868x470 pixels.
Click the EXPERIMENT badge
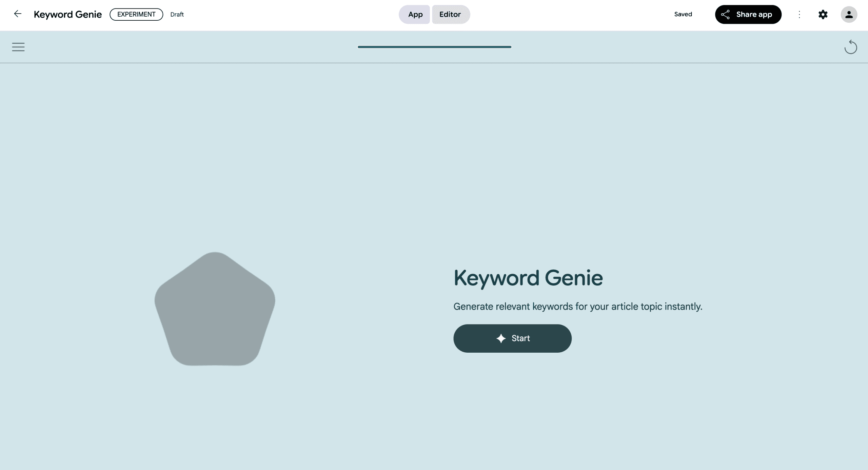[136, 14]
